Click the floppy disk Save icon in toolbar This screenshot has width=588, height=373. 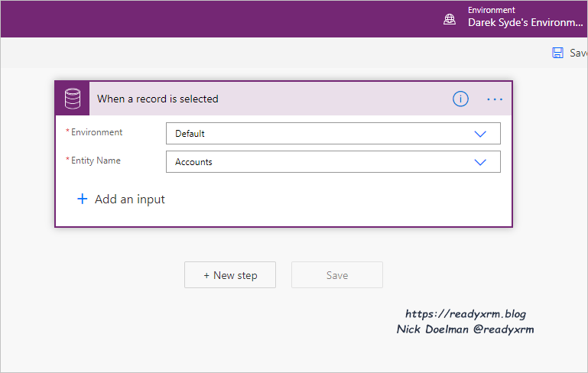[x=557, y=53]
